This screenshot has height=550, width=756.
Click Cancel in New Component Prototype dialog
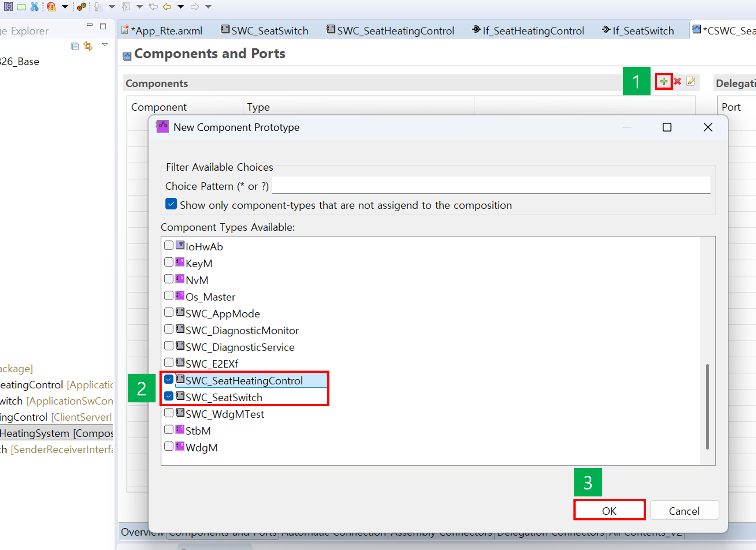click(x=684, y=511)
